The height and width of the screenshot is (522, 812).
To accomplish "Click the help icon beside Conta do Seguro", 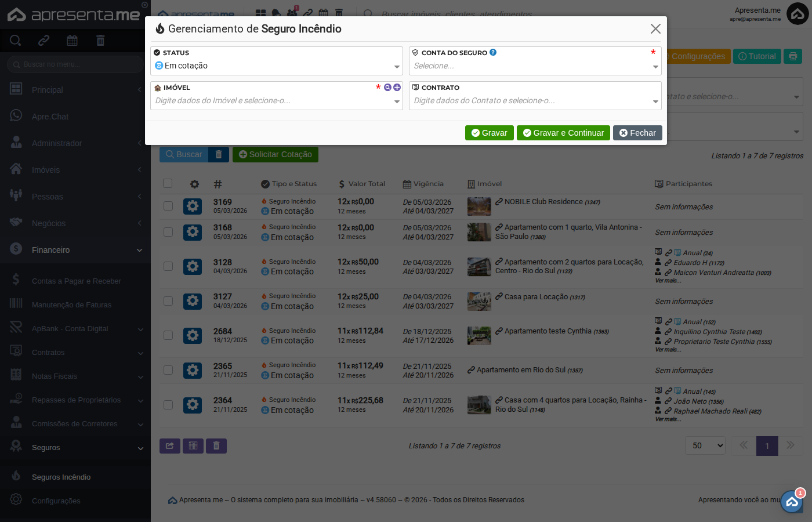I will click(493, 52).
